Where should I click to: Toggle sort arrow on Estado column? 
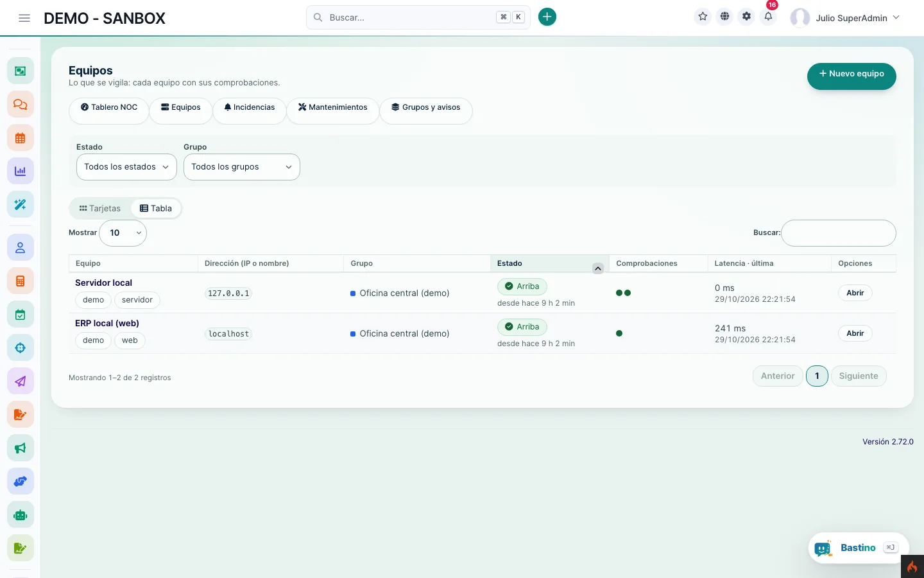[x=598, y=268]
